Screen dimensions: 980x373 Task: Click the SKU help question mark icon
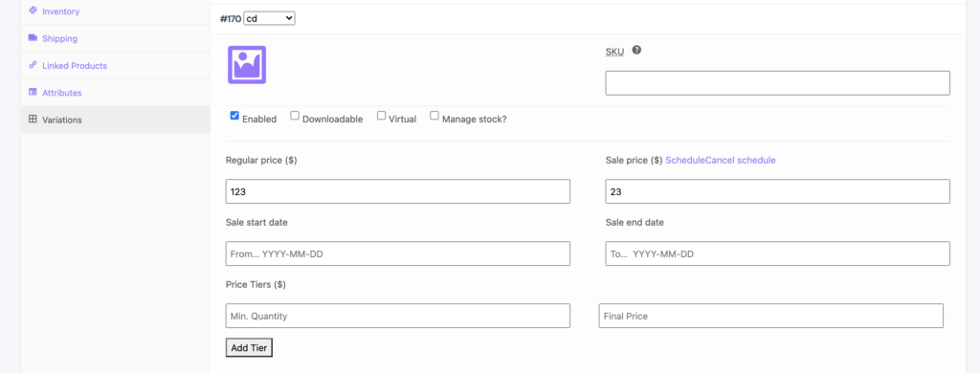[x=636, y=50]
